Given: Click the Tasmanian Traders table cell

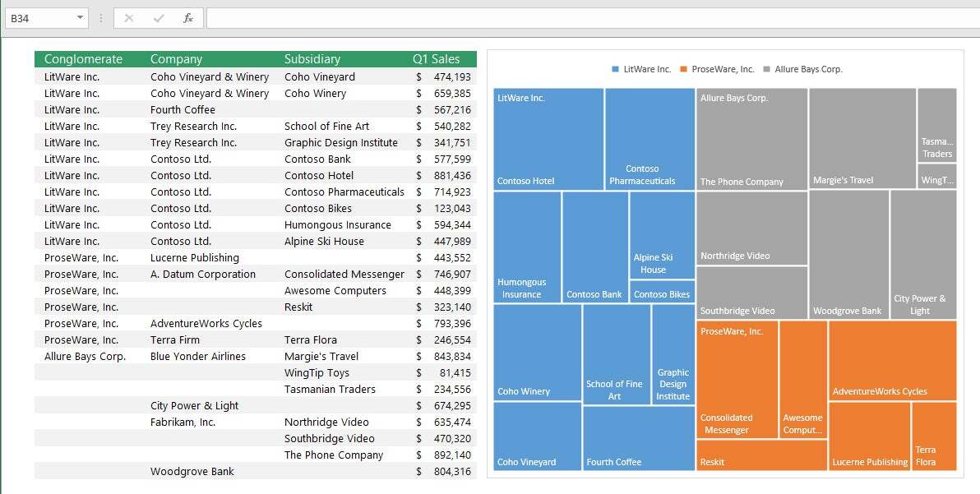Looking at the screenshot, I should 330,389.
